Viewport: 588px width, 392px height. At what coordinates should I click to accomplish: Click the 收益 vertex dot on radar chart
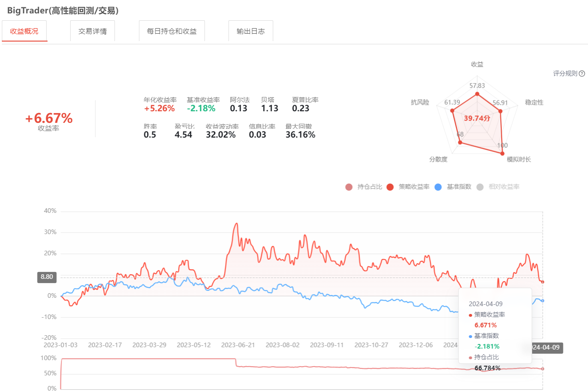click(x=477, y=94)
